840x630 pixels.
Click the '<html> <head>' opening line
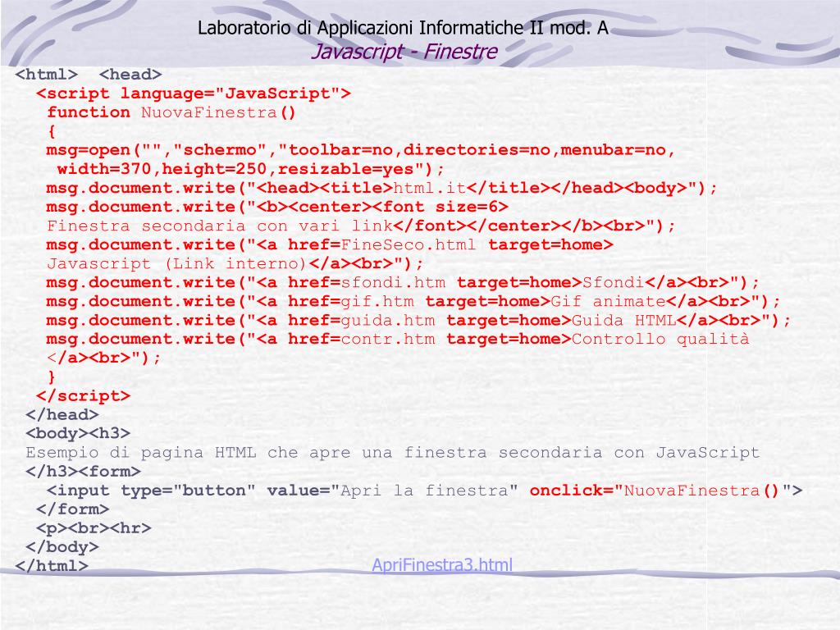click(x=89, y=75)
